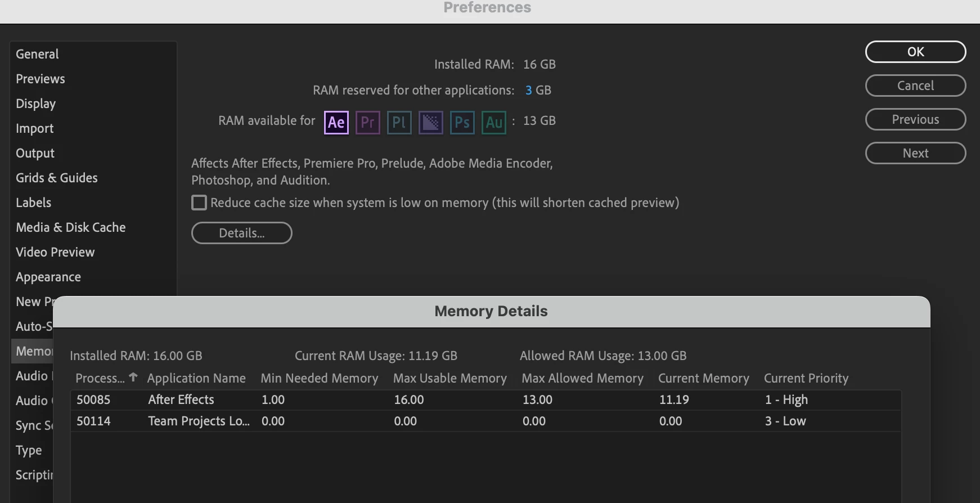The height and width of the screenshot is (503, 980).
Task: Click the Audition Au icon
Action: click(494, 123)
